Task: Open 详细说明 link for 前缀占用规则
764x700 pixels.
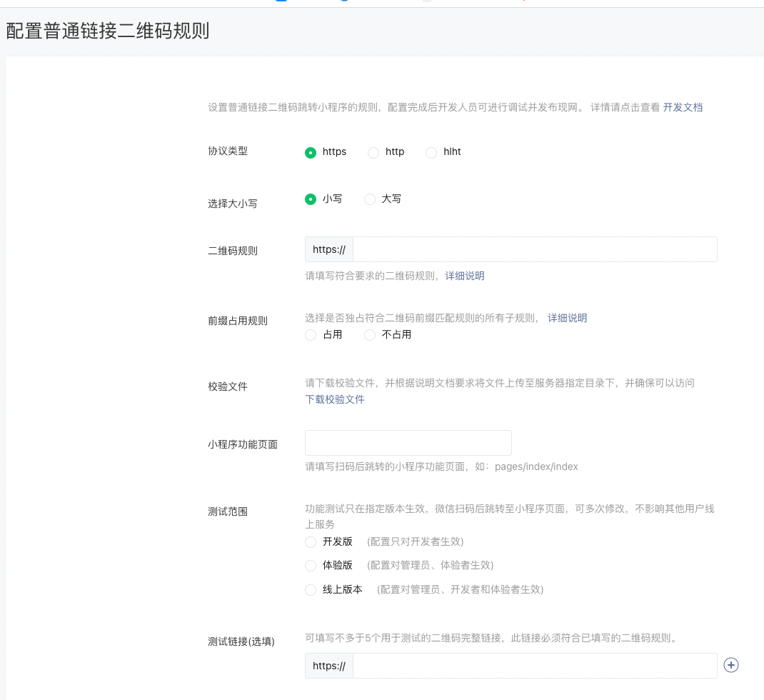Action: (x=567, y=318)
